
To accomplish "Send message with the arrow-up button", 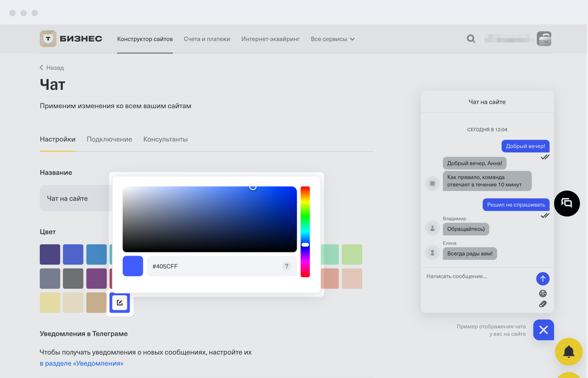I will pyautogui.click(x=543, y=278).
